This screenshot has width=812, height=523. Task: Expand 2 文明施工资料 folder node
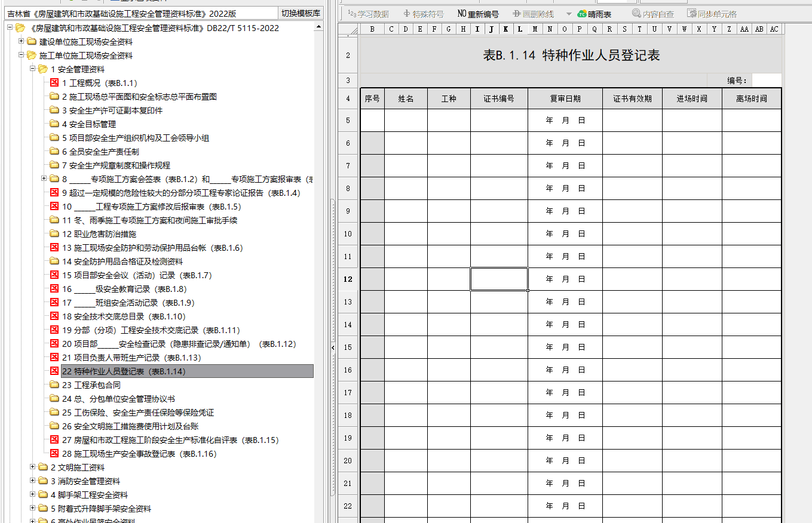coord(33,467)
